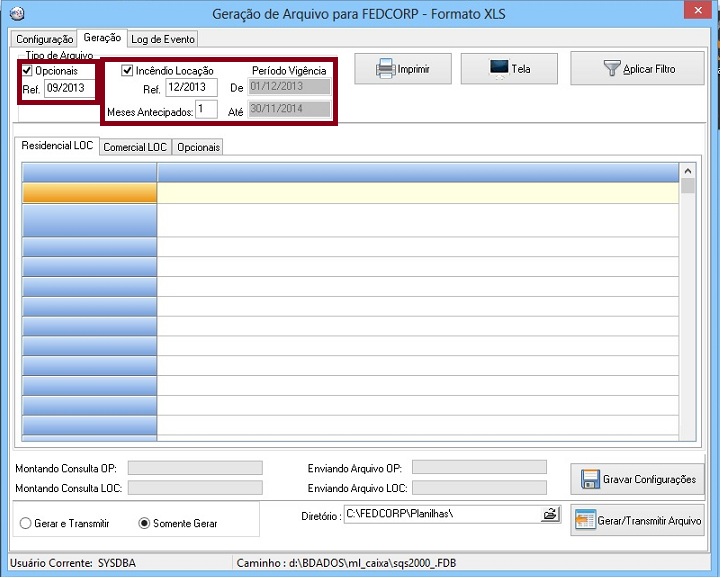The height and width of the screenshot is (578, 721).
Task: Uncheck the Opcionais checkbox
Action: tap(27, 71)
